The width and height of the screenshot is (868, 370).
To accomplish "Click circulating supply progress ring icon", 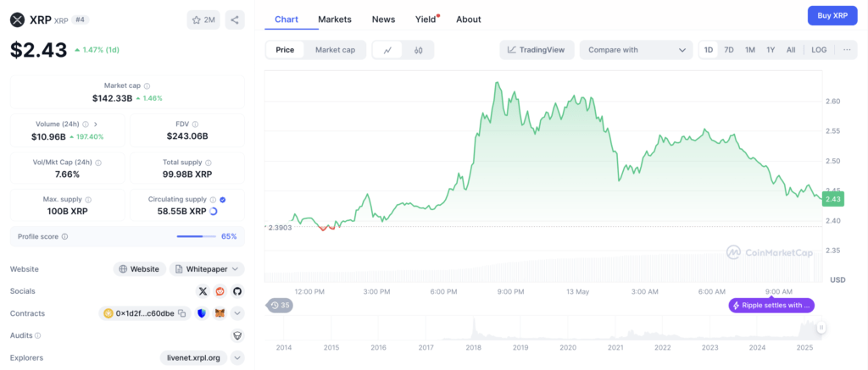I will point(214,212).
